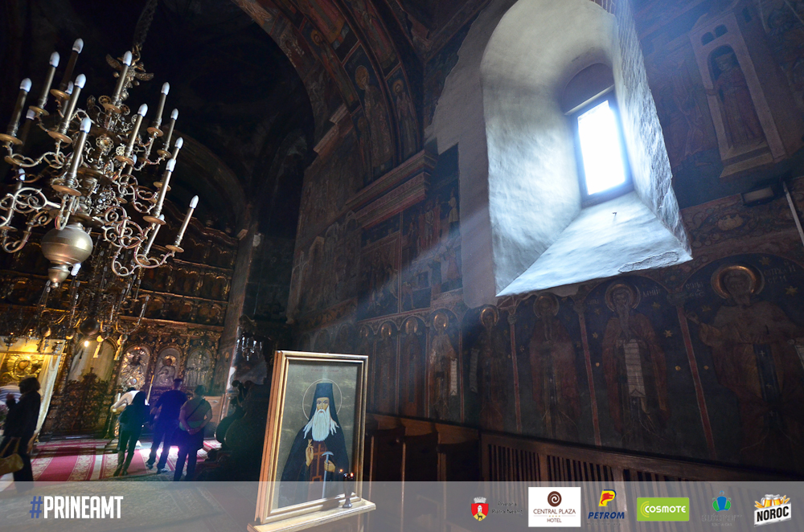Click the Noroc beer logo
The width and height of the screenshot is (804, 532).
772,509
